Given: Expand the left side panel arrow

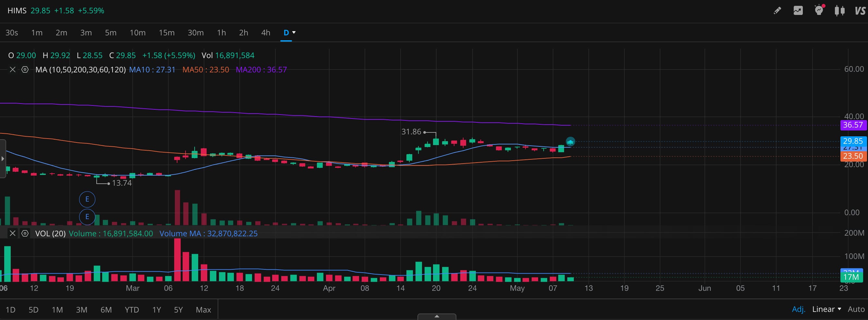Looking at the screenshot, I should [3, 158].
